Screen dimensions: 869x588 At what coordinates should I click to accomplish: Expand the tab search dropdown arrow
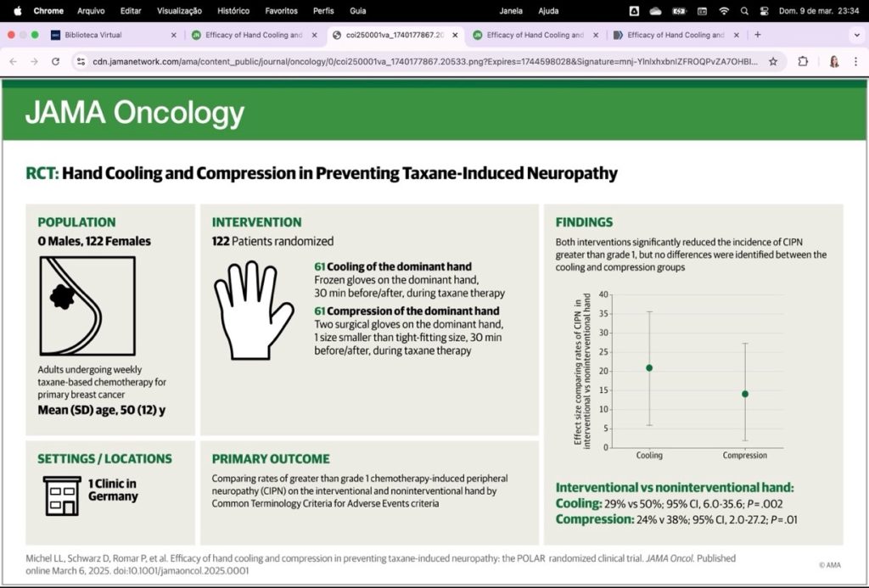pyautogui.click(x=857, y=34)
